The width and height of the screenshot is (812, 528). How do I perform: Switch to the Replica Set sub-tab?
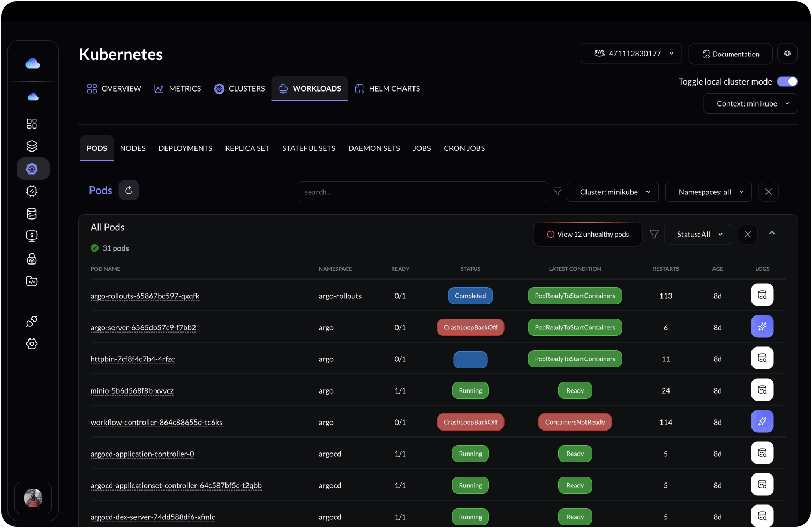247,148
